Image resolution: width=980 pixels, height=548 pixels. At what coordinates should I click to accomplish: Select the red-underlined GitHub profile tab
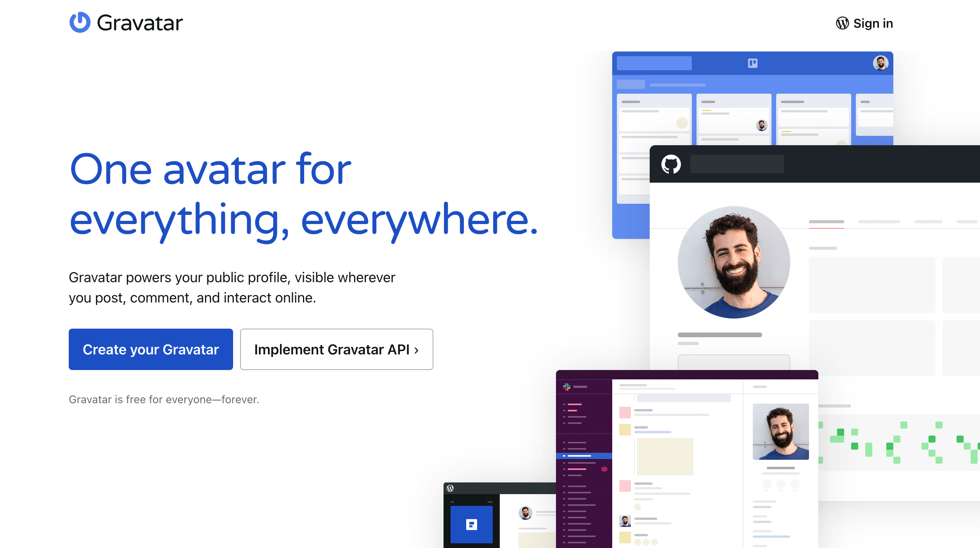click(826, 222)
